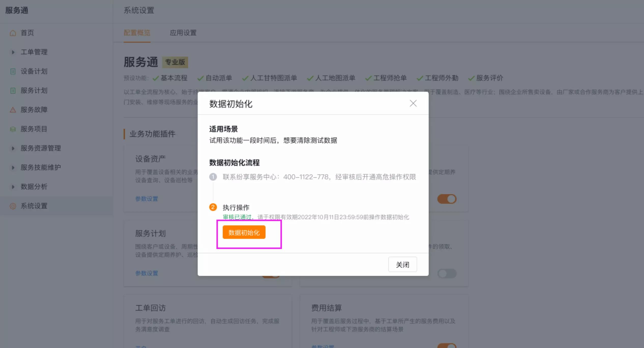
Task: Click the 系统设置 gear icon
Action: (13, 206)
